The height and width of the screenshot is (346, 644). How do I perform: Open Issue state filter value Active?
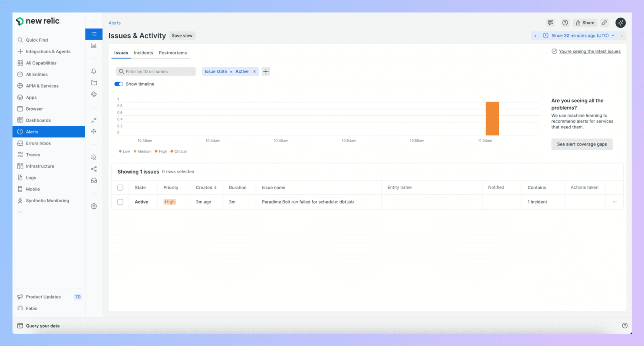point(242,72)
